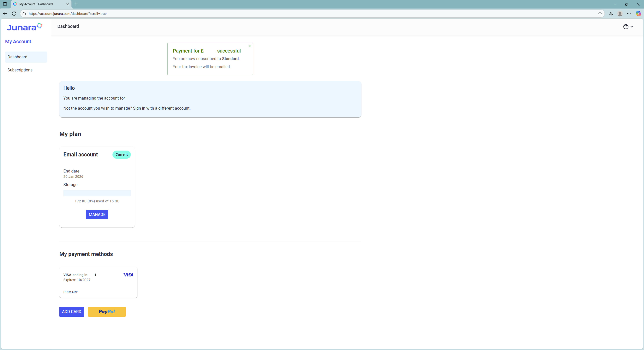This screenshot has height=350, width=644.
Task: Click '20 Jan 2026' end date
Action: (73, 177)
